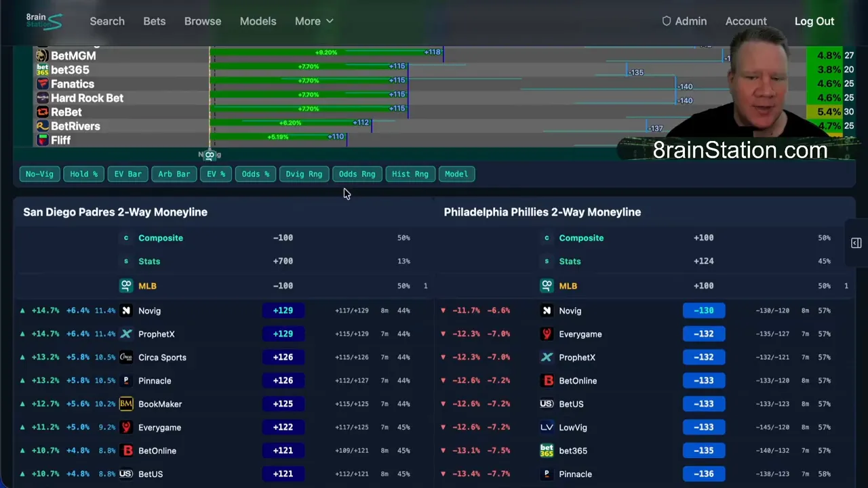This screenshot has height=488, width=868.
Task: Click the No-Vig marker below chart
Action: tap(210, 155)
